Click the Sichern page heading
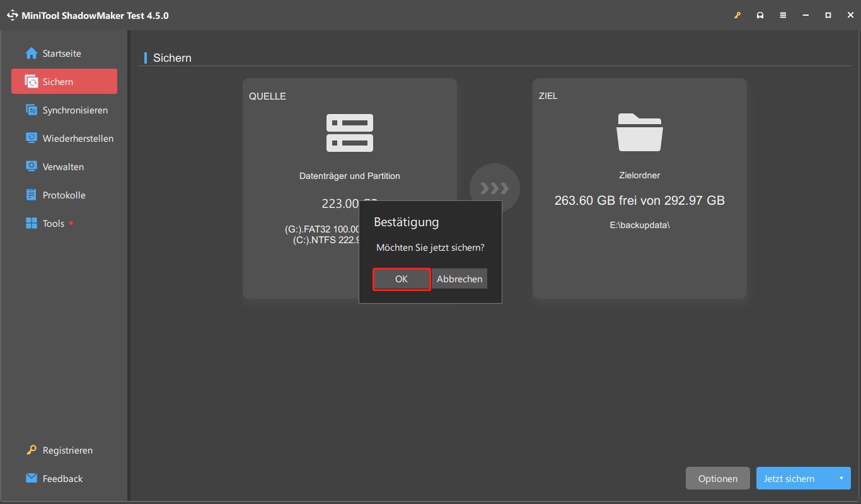This screenshot has width=861, height=504. pyautogui.click(x=173, y=58)
